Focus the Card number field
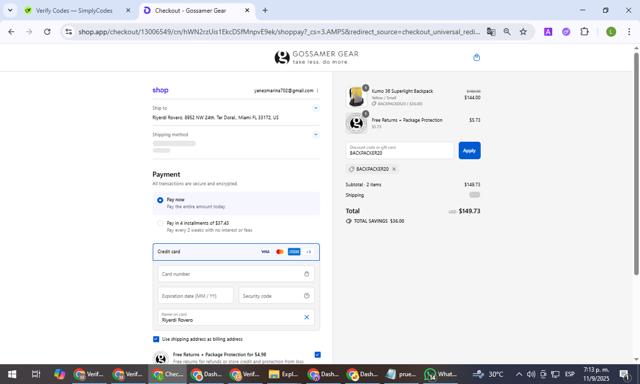Viewport: 640px width, 384px height. pyautogui.click(x=236, y=274)
